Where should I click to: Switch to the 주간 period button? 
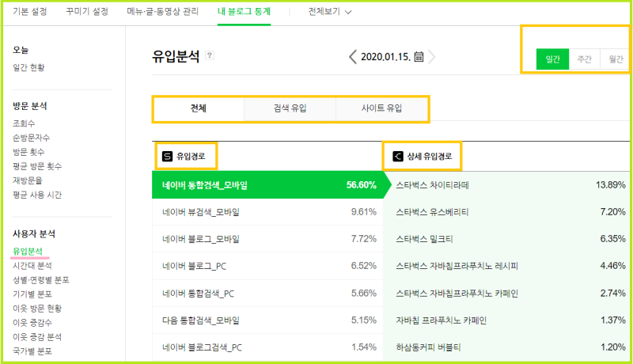584,59
